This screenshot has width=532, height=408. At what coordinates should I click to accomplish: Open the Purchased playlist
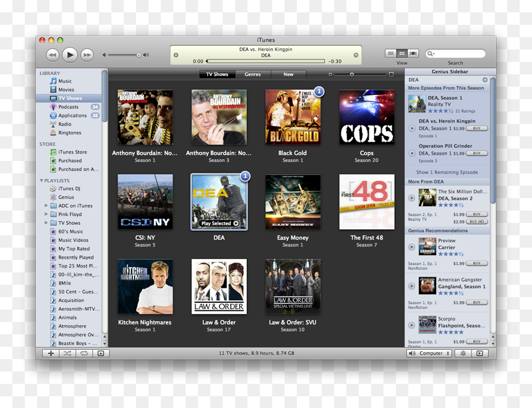[x=69, y=160]
